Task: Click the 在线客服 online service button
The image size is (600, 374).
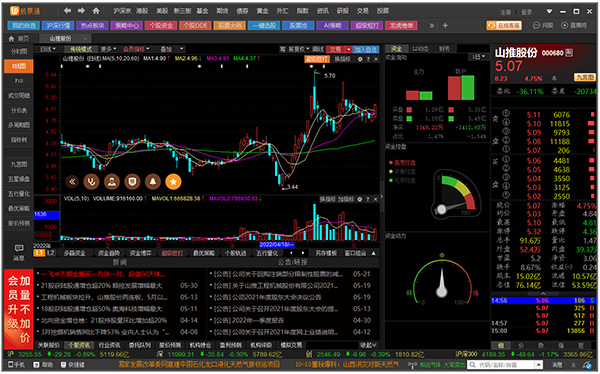Action: [x=504, y=25]
